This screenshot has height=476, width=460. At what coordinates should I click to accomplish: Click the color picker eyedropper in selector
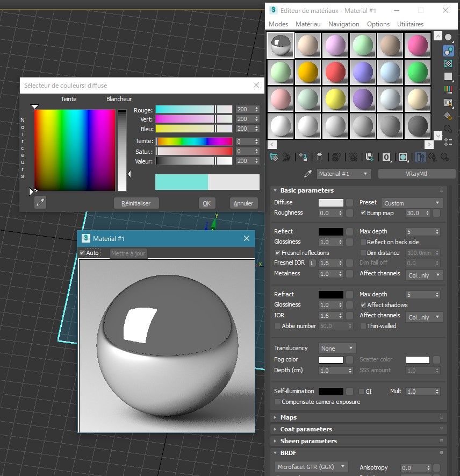coord(40,202)
